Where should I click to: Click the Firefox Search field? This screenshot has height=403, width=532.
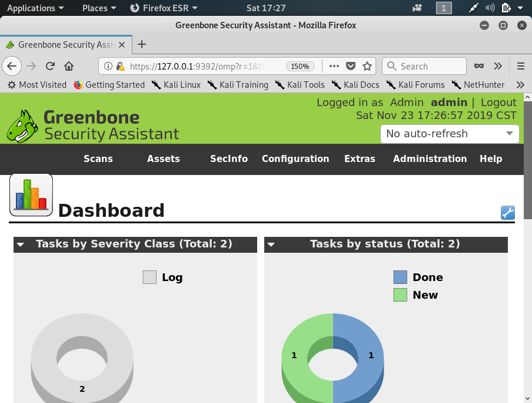click(424, 66)
